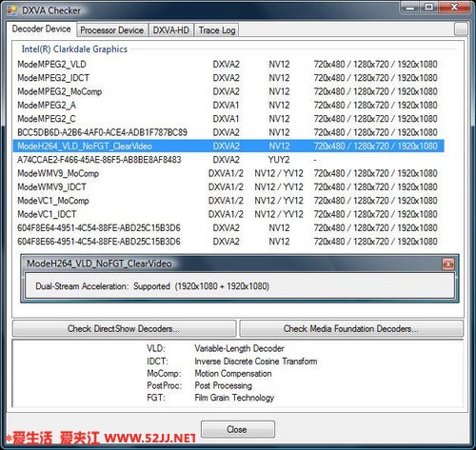Screen dimensions: 476x450
Task: Select the ModeWMV9_MoComp row
Action: pos(228,173)
